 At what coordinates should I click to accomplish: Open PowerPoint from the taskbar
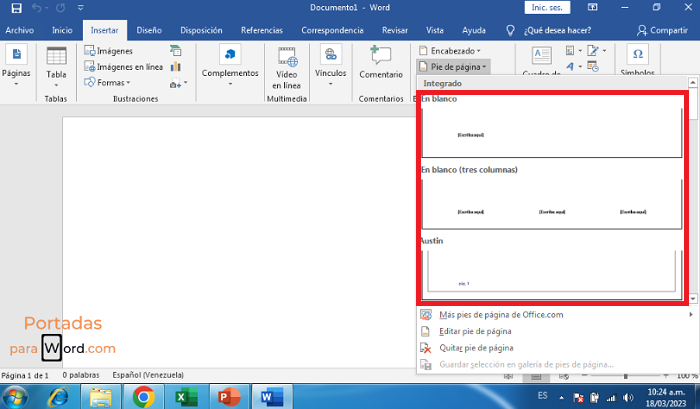229,396
